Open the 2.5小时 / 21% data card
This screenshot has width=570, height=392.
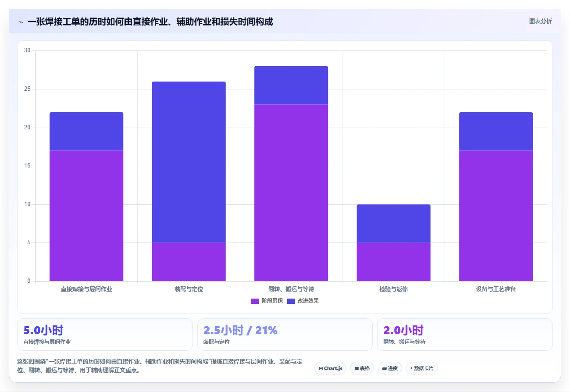[x=285, y=335]
